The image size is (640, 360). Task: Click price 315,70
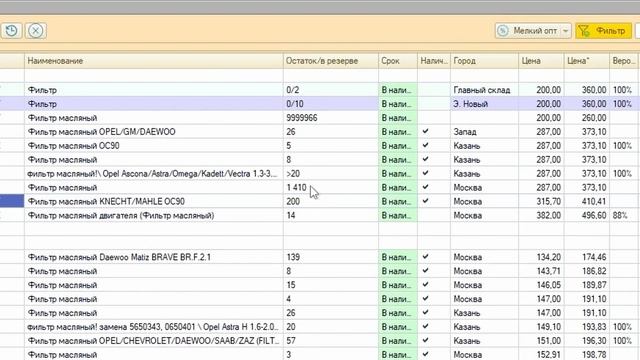549,202
